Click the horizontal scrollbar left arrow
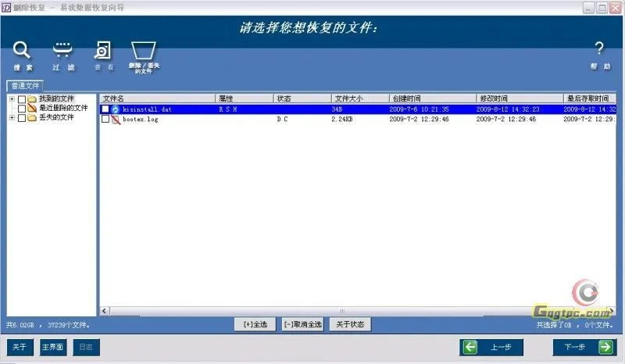This screenshot has width=625, height=364. pos(105,311)
